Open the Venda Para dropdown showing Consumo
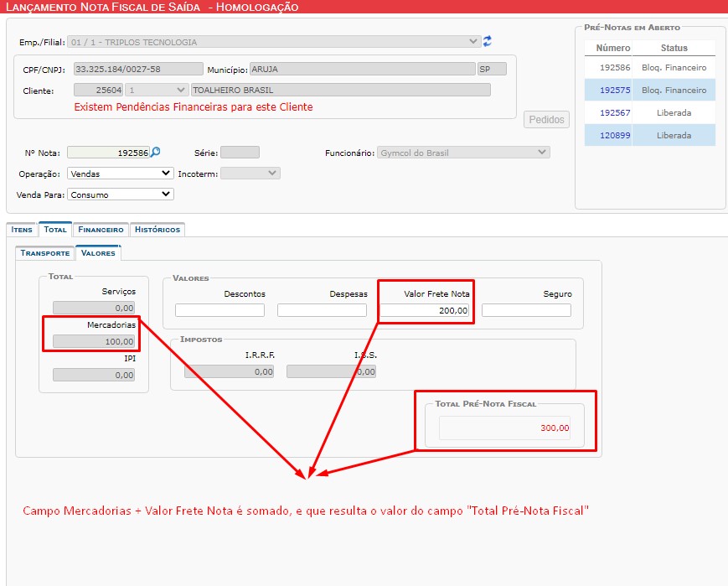Viewport: 728px width, 586px height. click(121, 194)
